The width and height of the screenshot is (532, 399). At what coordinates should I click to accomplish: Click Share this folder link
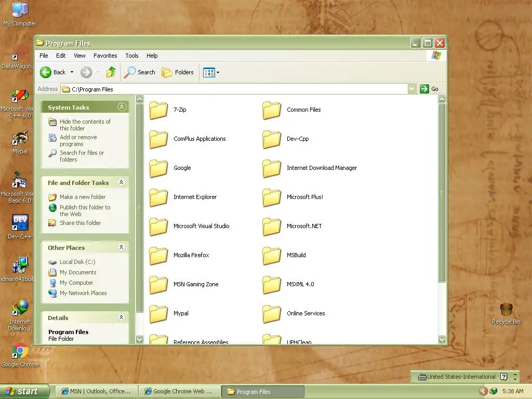click(x=75, y=223)
